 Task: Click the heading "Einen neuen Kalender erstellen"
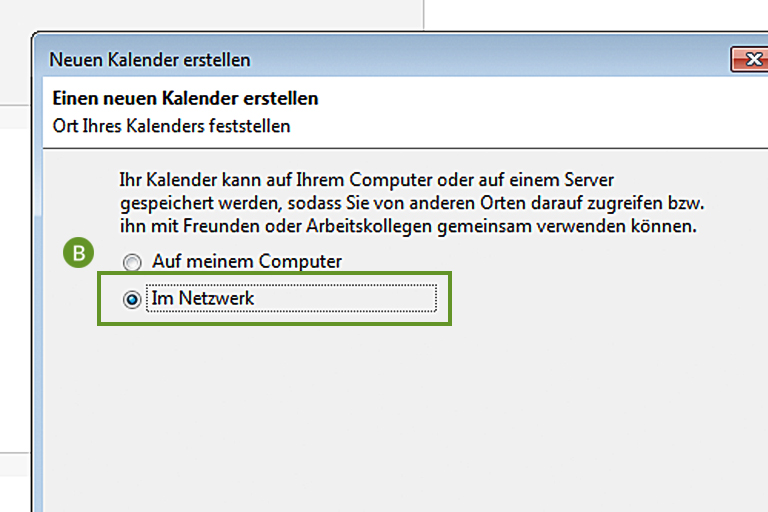pos(185,98)
